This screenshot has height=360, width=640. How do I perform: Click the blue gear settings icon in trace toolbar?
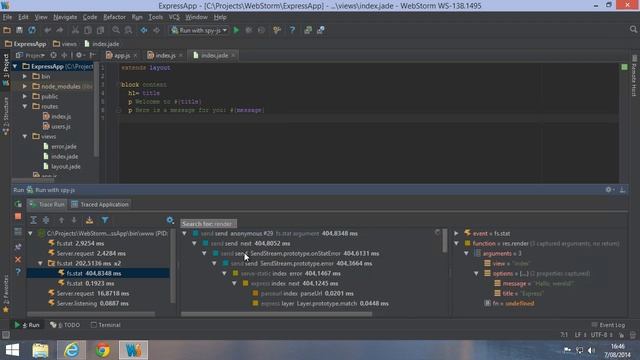(170, 220)
